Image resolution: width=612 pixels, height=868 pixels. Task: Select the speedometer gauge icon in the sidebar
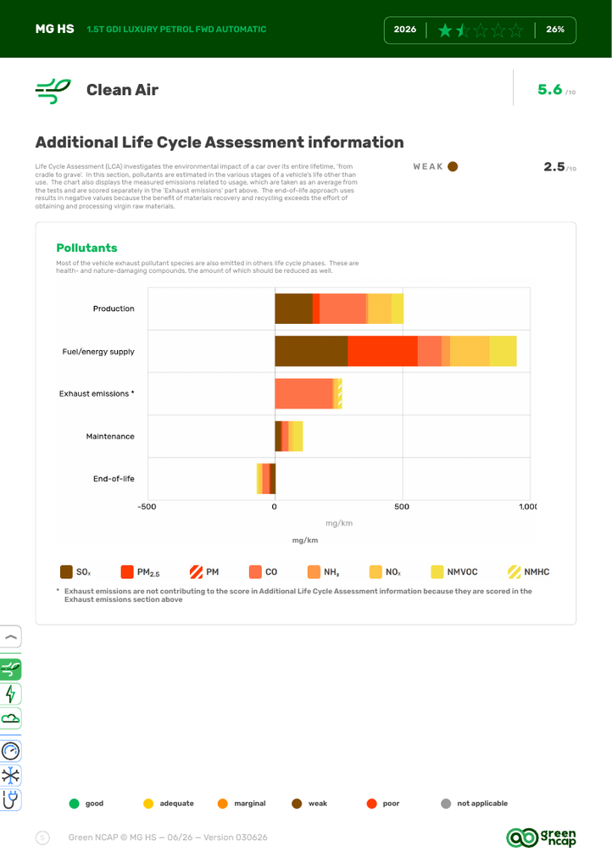[x=10, y=751]
